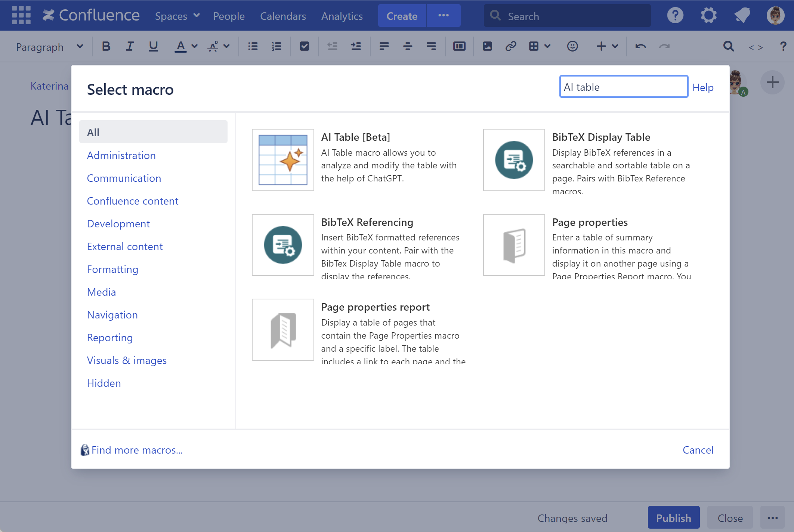Click the Cancel link in dialog
Screen dimensions: 794x532
click(x=698, y=450)
